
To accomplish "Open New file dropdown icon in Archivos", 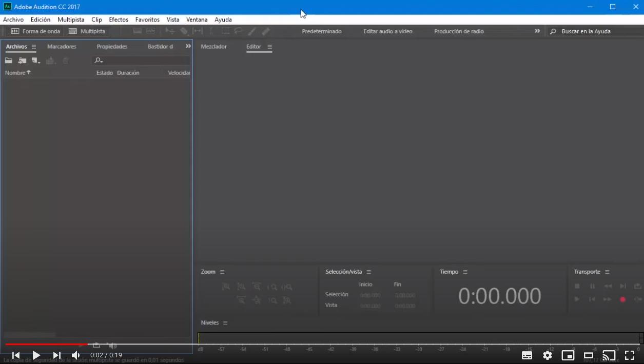I will (x=36, y=60).
